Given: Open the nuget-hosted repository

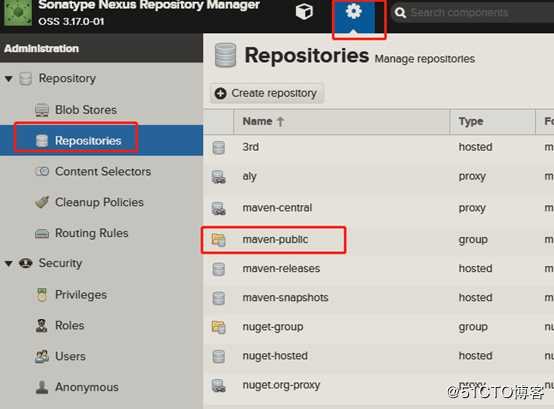Looking at the screenshot, I should 275,356.
